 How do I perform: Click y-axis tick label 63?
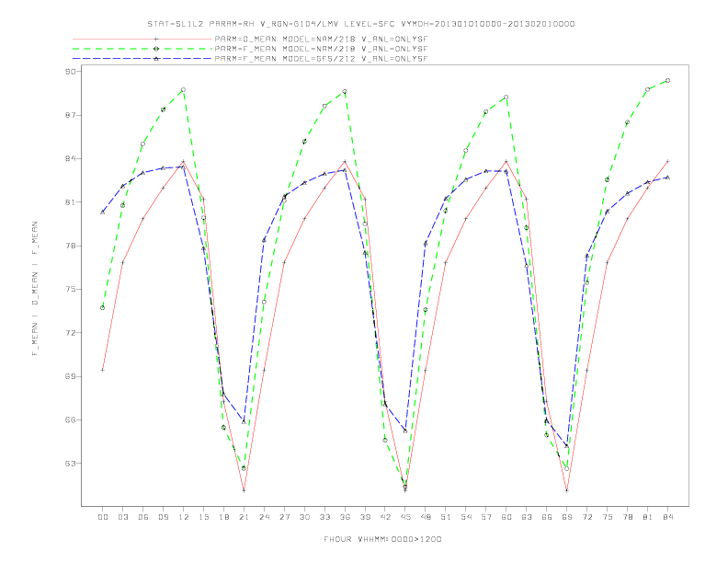pyautogui.click(x=70, y=463)
